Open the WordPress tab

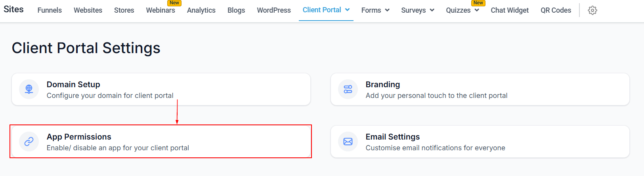(274, 10)
